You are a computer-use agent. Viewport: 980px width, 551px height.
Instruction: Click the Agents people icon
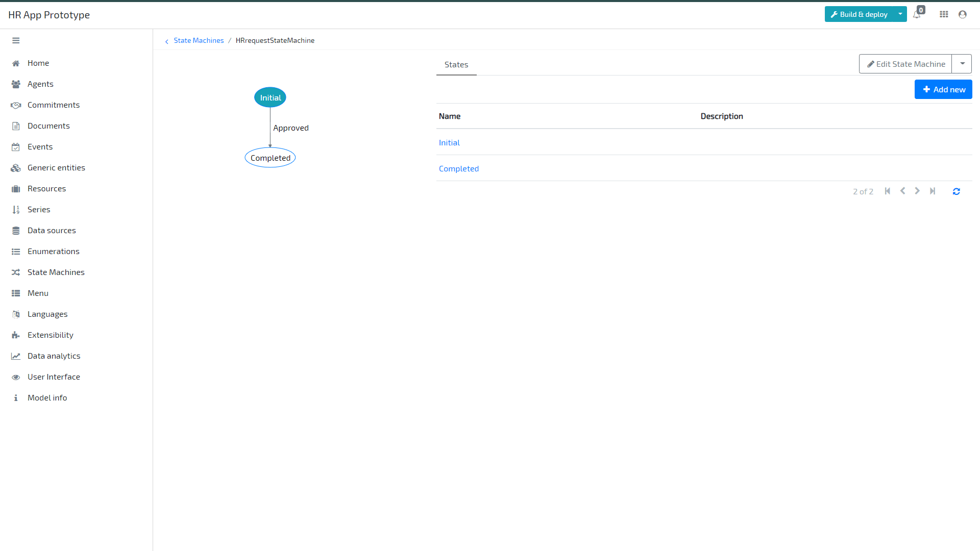click(x=16, y=84)
